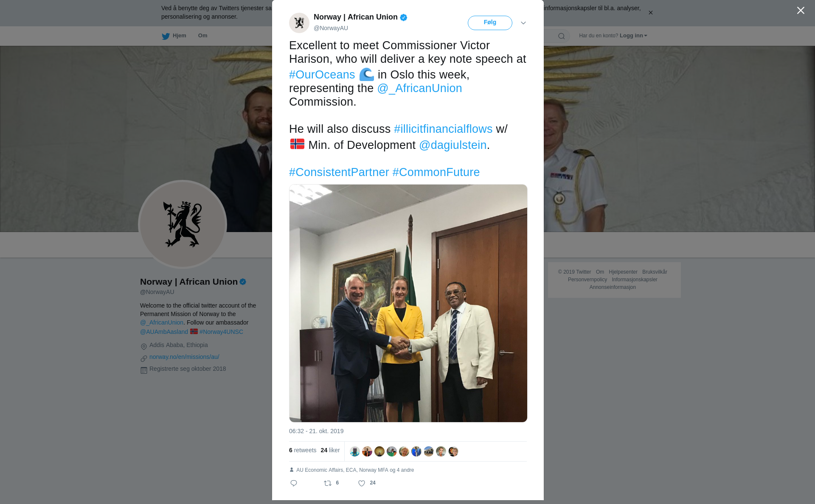Open the Twitter bird Hjem link
The height and width of the screenshot is (504, 815).
pos(174,36)
